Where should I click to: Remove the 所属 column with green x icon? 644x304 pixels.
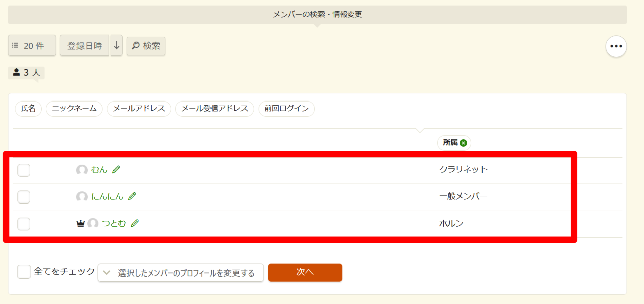click(x=463, y=143)
